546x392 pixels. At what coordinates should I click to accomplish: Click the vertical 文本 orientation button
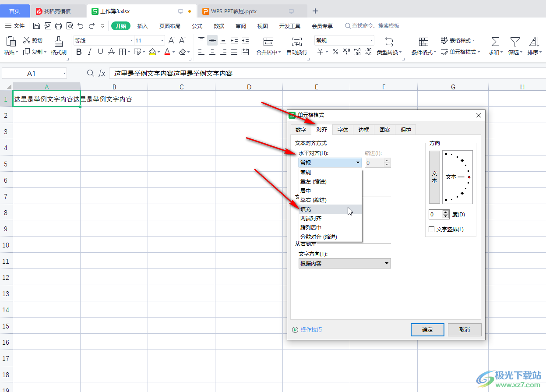point(434,177)
